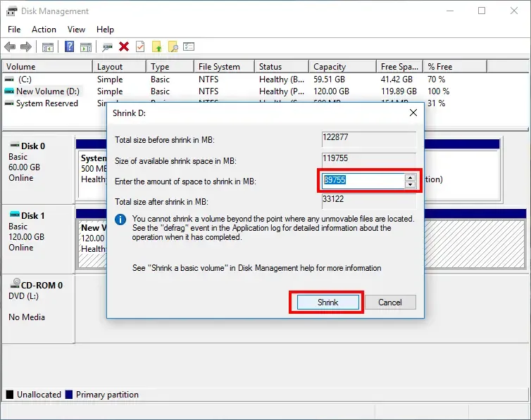The image size is (531, 420).
Task: Click the System Reserved volume drive icon
Action: 9,103
